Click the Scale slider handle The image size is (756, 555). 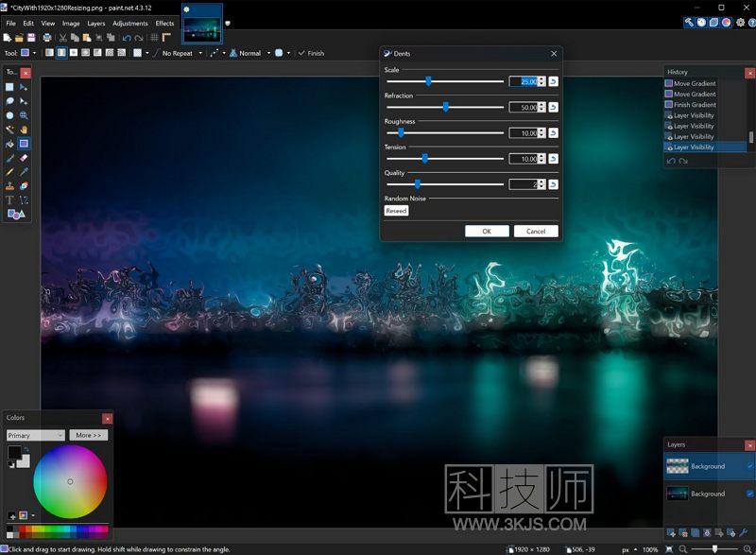pyautogui.click(x=428, y=81)
